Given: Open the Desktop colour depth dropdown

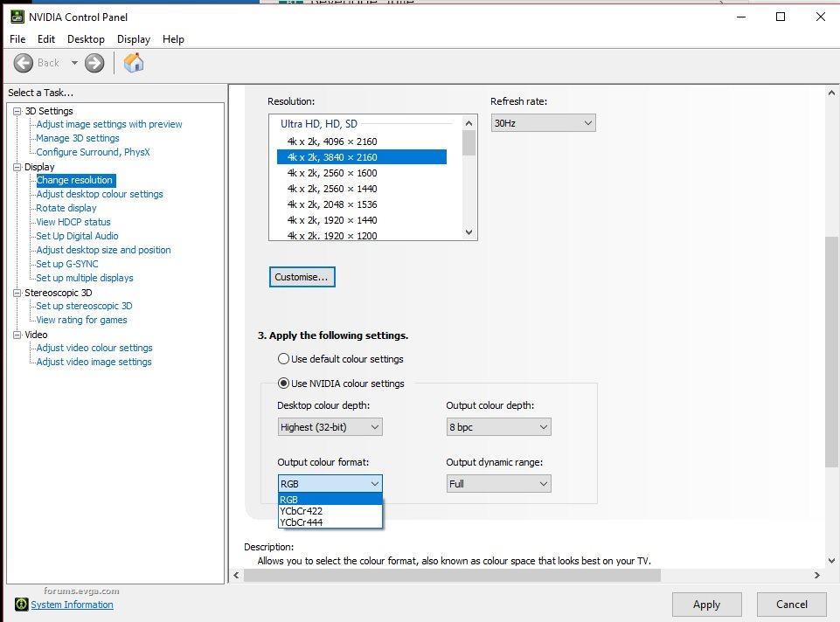Looking at the screenshot, I should point(330,427).
